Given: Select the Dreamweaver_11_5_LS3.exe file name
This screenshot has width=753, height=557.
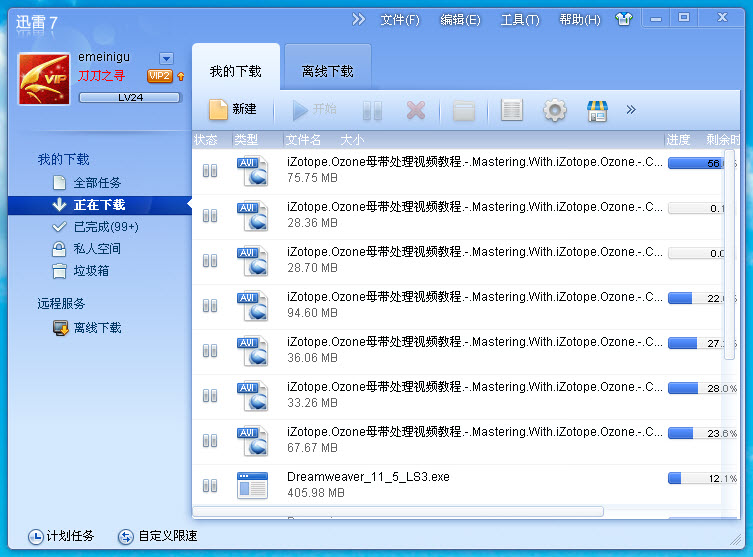Looking at the screenshot, I should click(368, 477).
